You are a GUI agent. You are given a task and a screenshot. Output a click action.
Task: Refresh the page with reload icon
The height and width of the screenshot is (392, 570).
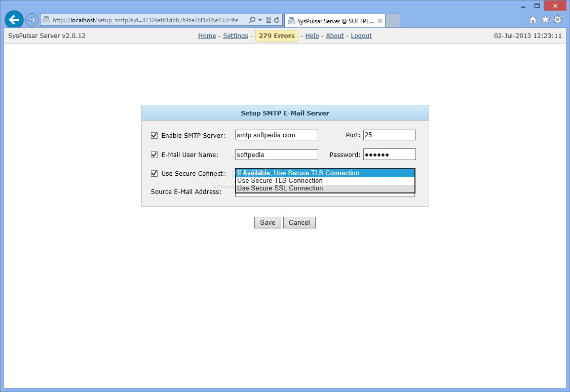click(x=277, y=20)
